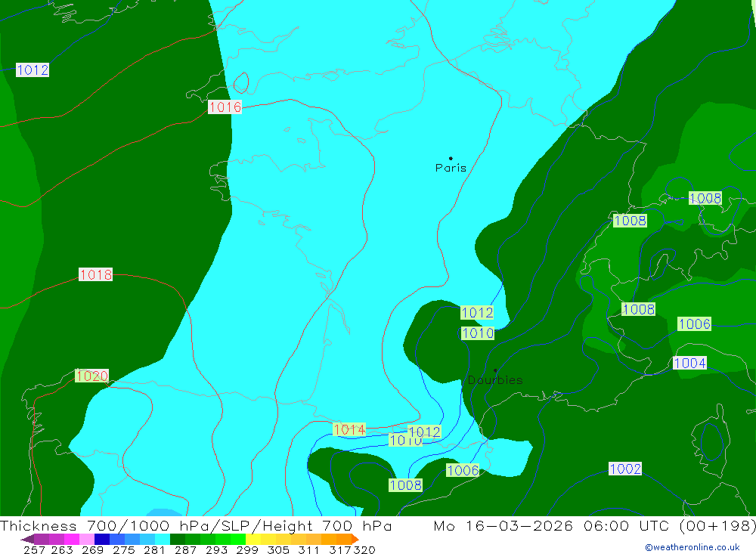Click the blue 1004 contour label

click(x=690, y=363)
